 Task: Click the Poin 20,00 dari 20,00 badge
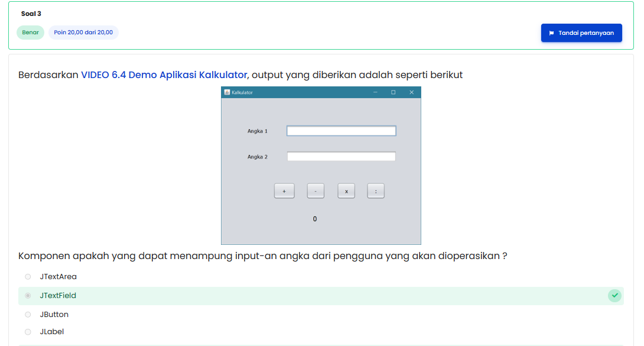[x=83, y=33]
